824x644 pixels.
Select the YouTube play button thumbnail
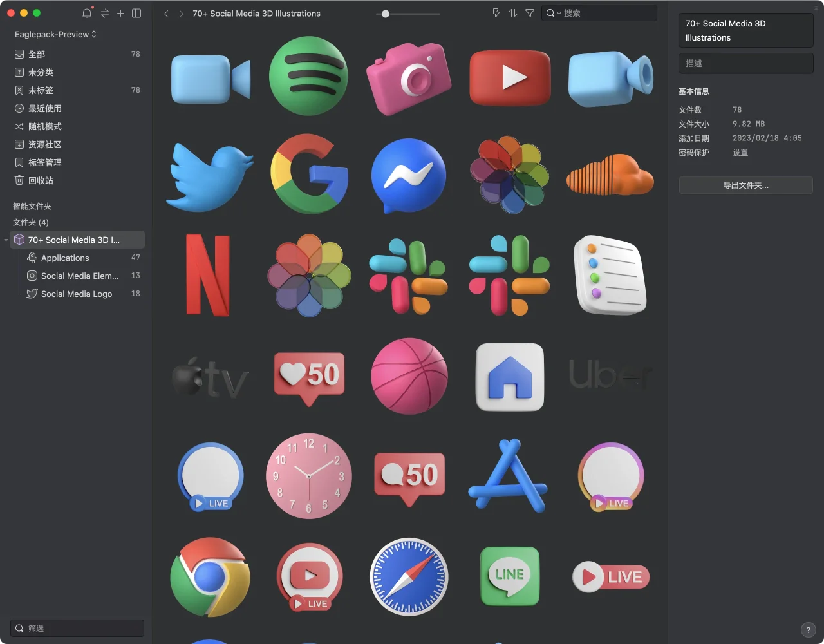[x=510, y=77]
